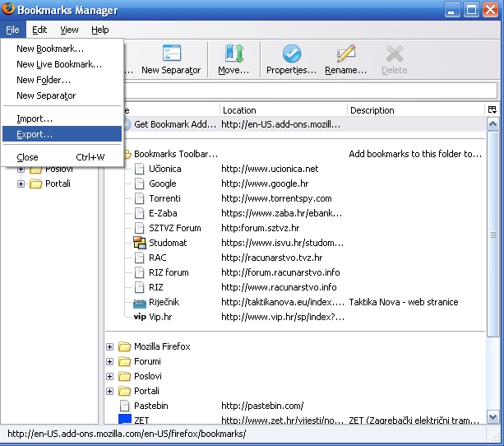The image size is (504, 446).
Task: Click the scrollbar up arrow
Action: click(493, 124)
